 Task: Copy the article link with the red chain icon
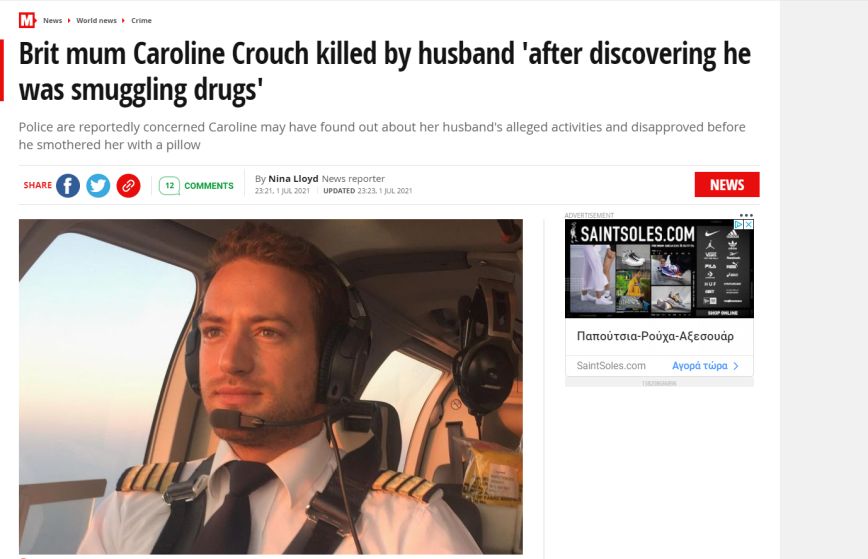[128, 185]
